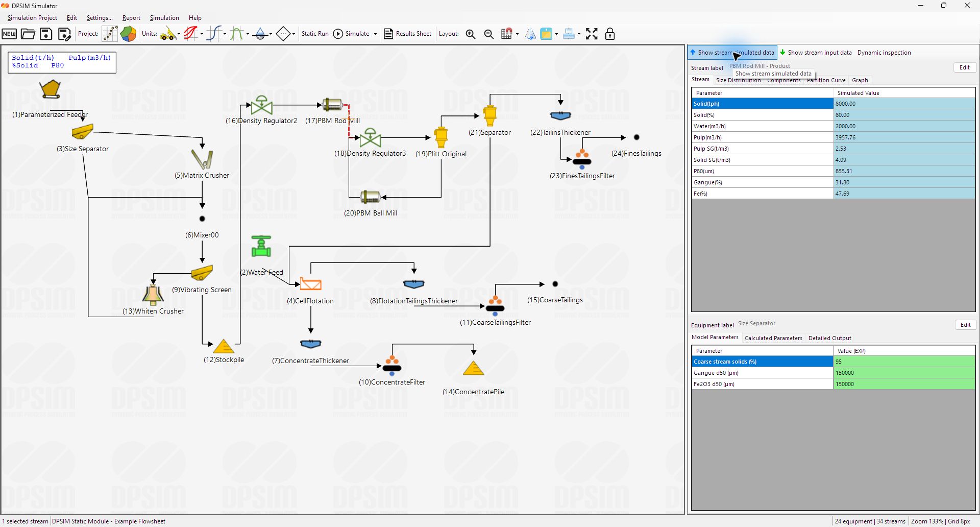Toggle the layout lock padlock icon
980x527 pixels.
coord(610,34)
